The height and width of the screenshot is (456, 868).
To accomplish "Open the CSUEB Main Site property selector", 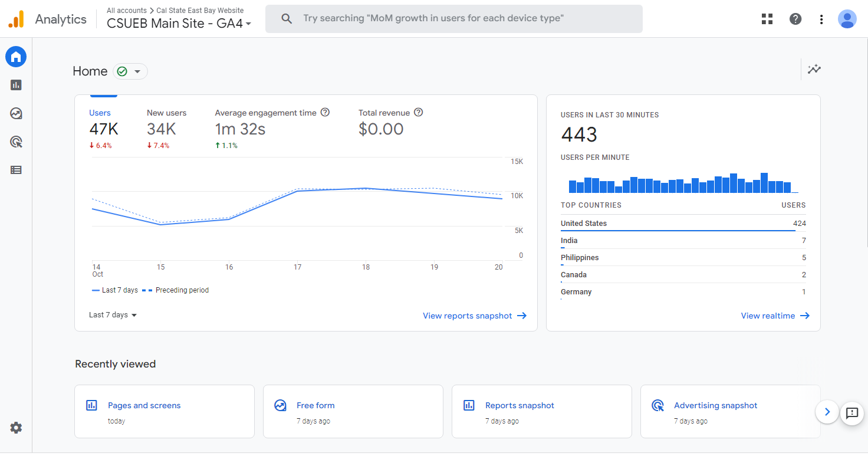I will tap(179, 24).
